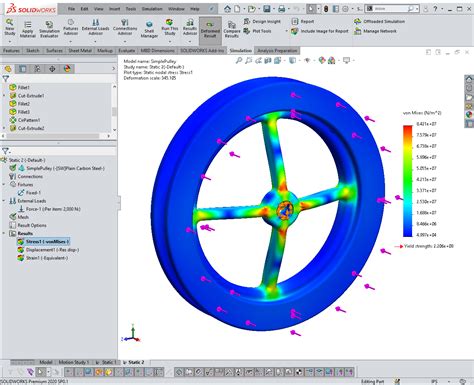
Task: Collapse the Results folder in study tree
Action: [4, 233]
